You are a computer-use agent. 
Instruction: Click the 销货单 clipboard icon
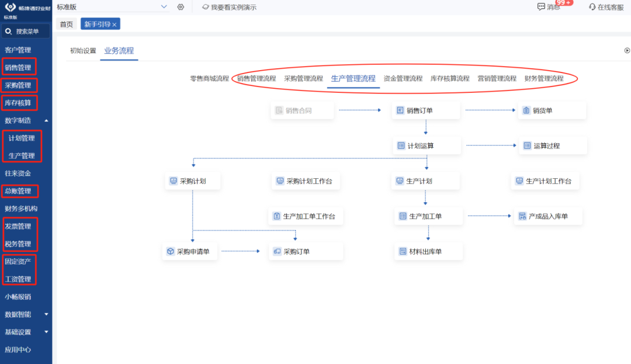[x=526, y=110]
